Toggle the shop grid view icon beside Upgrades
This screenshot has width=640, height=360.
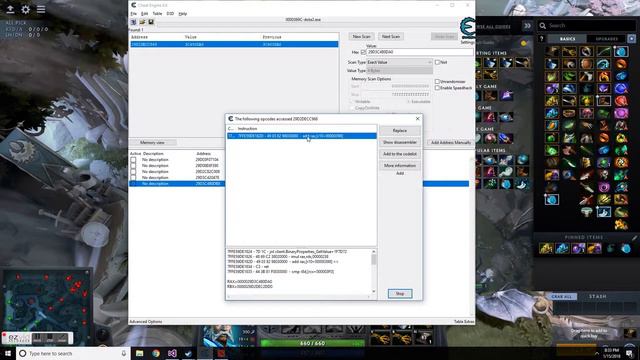[631, 39]
